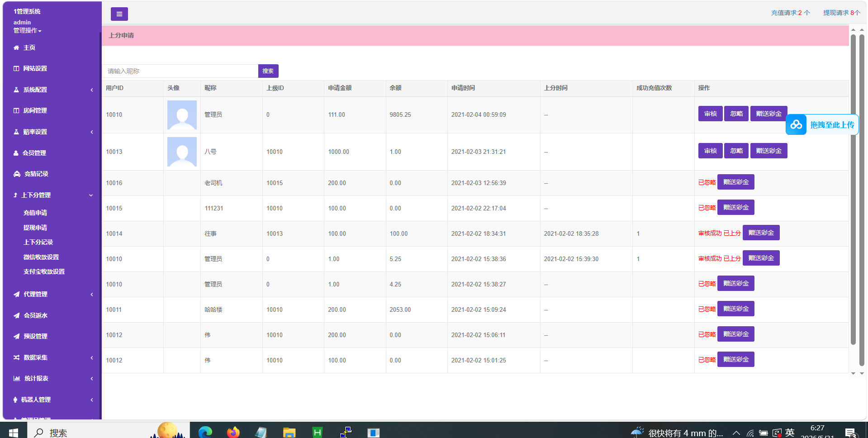
Task: Open 充值申请 submenu item
Action: click(35, 213)
